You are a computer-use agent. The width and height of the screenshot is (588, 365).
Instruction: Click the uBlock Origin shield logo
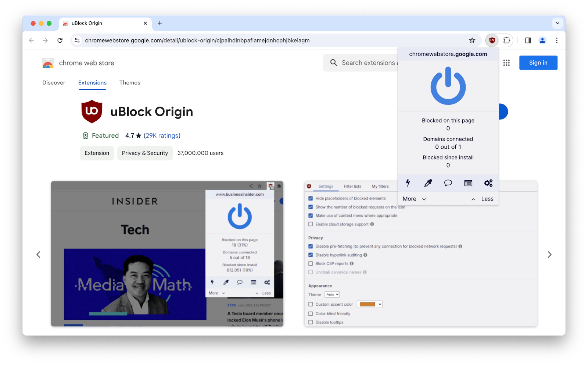point(92,111)
